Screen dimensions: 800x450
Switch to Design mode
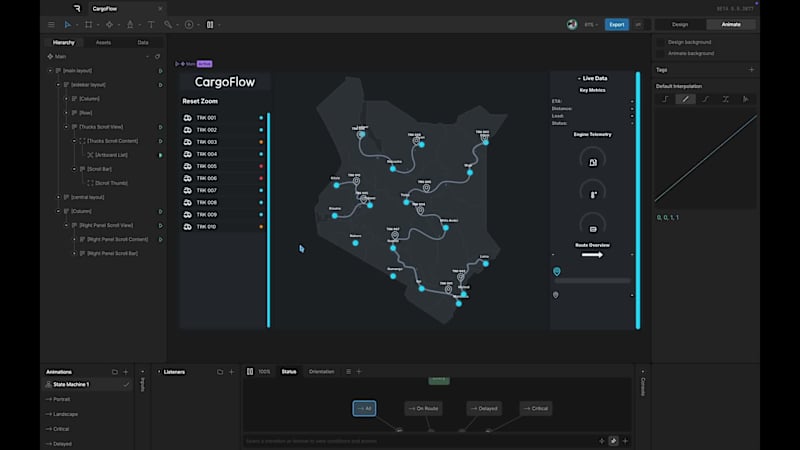point(680,24)
